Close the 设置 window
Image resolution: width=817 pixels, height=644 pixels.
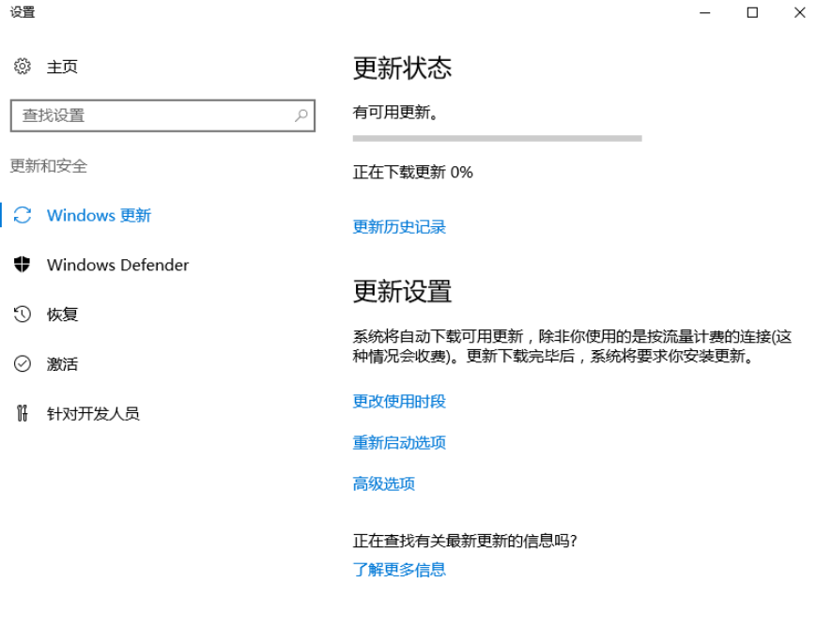pos(800,12)
